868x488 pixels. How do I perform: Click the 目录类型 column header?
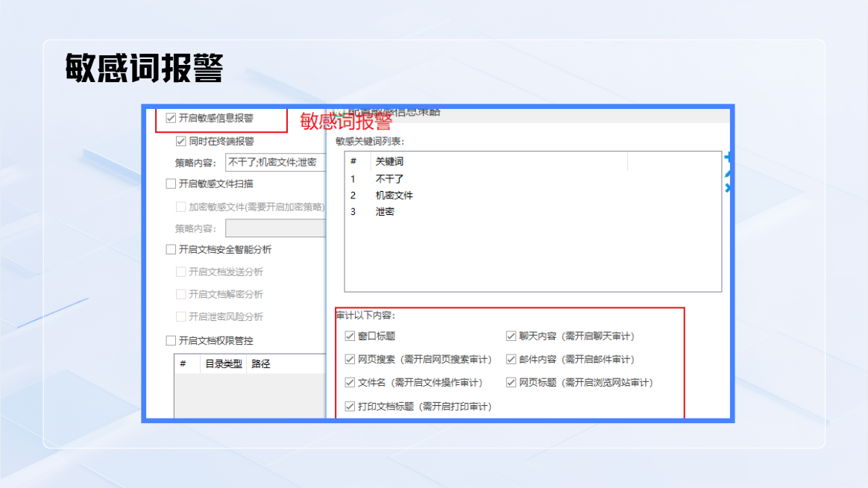[x=224, y=364]
